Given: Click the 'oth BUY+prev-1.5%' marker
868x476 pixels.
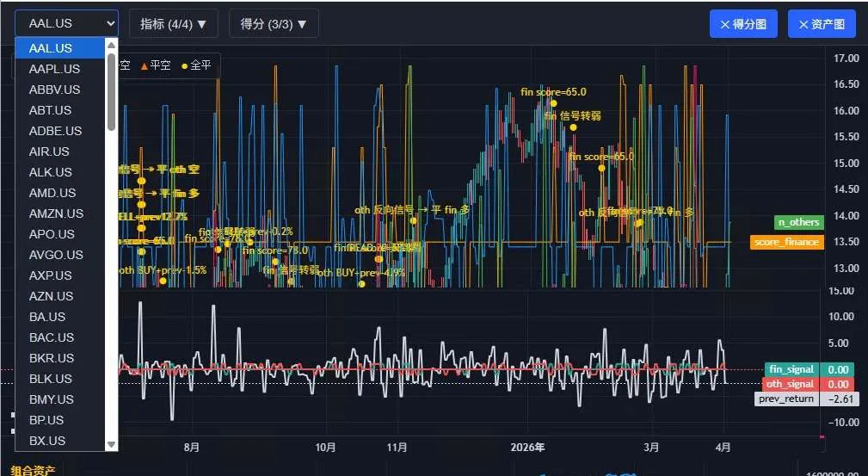Looking at the screenshot, I should 163,270.
